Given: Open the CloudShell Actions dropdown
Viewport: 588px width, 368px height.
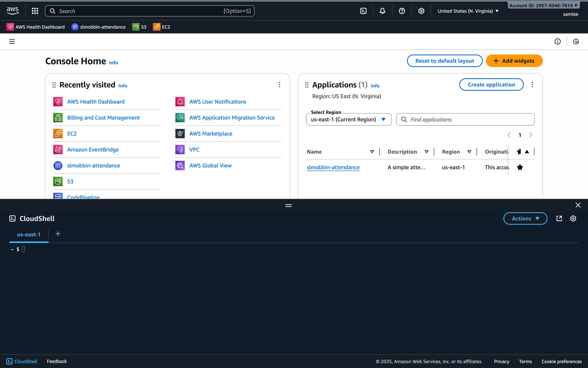Looking at the screenshot, I should [525, 218].
